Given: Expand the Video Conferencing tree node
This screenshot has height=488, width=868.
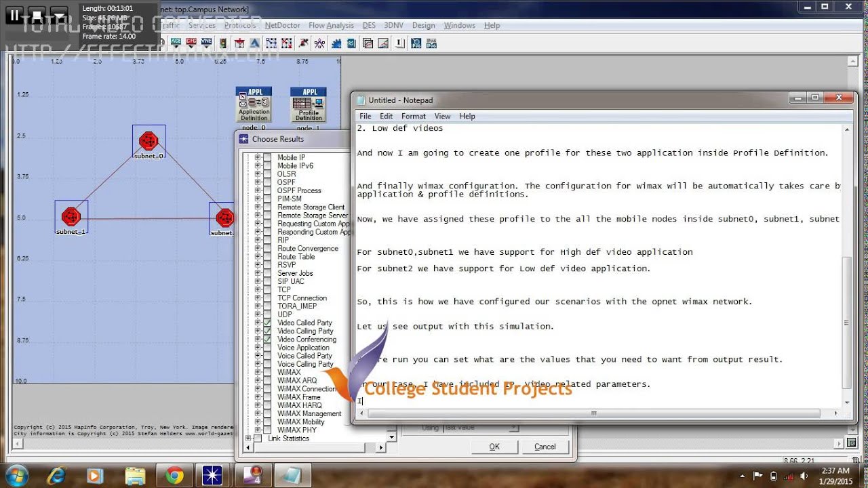Looking at the screenshot, I should (258, 339).
